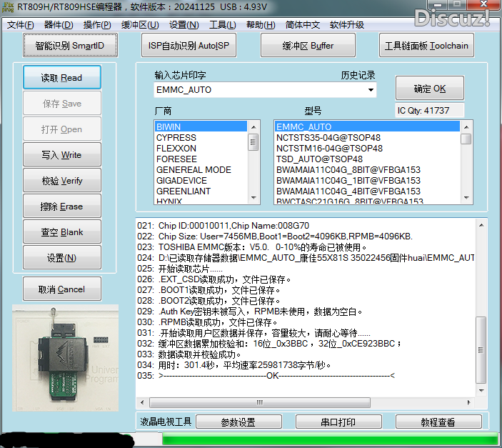Open the 器件(D) menu
This screenshot has width=502, height=448.
pos(59,25)
